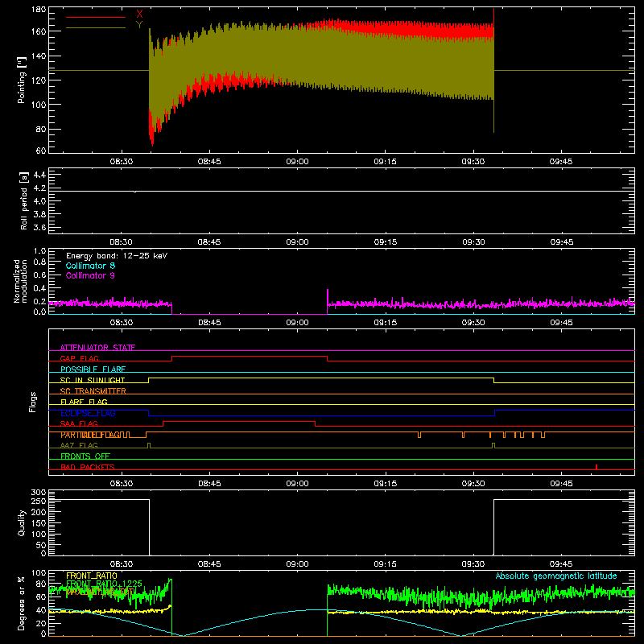The image size is (644, 644).
Task: Click the 09:15 tick label under modulation plot
Action: coord(386,323)
